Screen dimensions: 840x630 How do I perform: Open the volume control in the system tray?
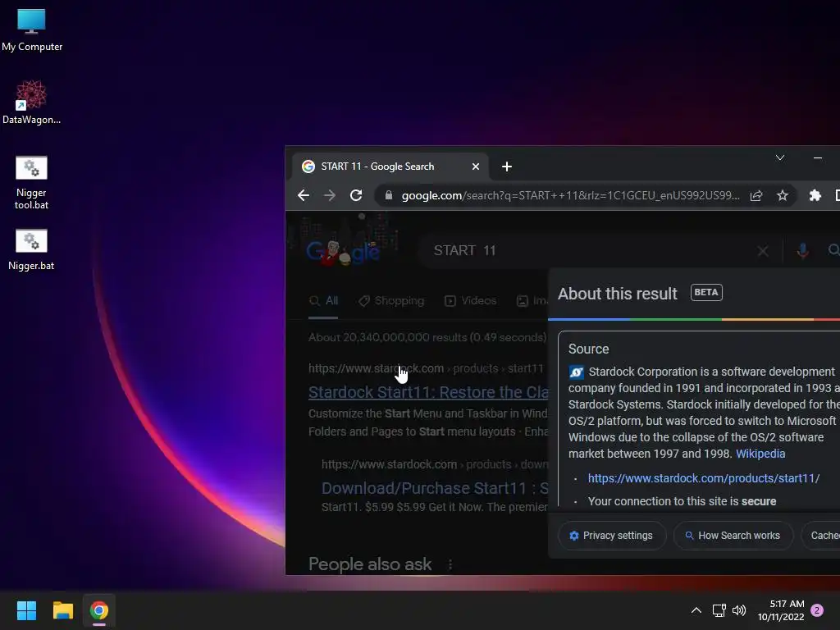(739, 610)
